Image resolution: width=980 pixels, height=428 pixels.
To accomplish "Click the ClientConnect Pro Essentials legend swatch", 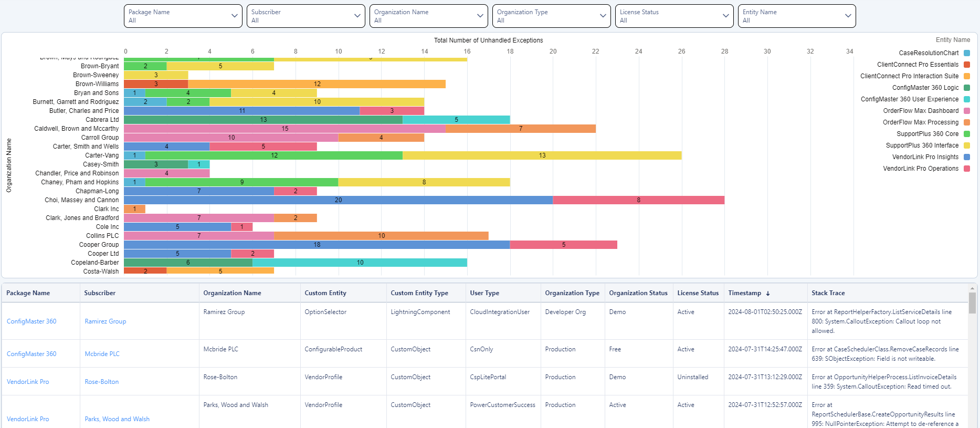I will (x=967, y=65).
